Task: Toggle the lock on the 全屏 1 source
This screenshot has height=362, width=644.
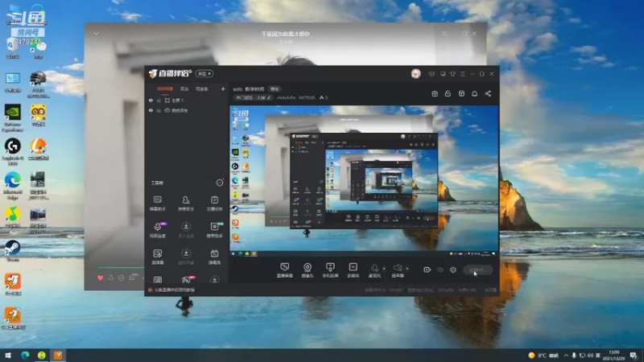Action: pyautogui.click(x=159, y=100)
